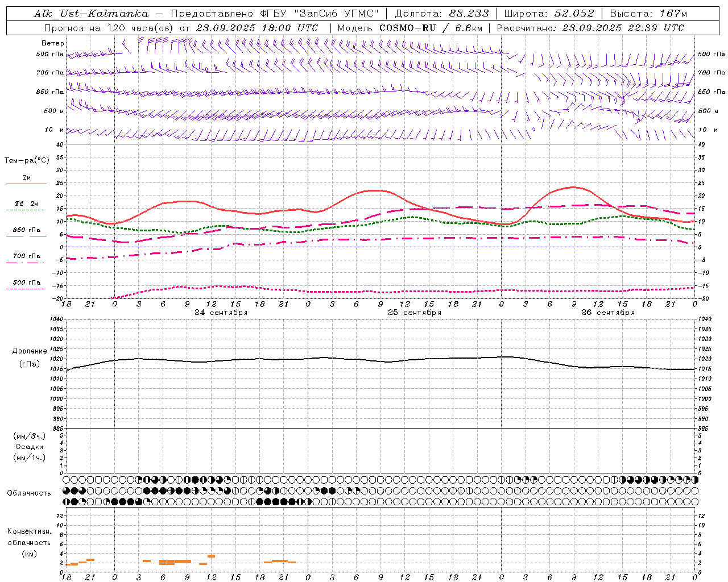The width and height of the screenshot is (728, 582).
Task: Click the forecast start time 23.09.2025 18:00 UTC
Action: pos(257,28)
